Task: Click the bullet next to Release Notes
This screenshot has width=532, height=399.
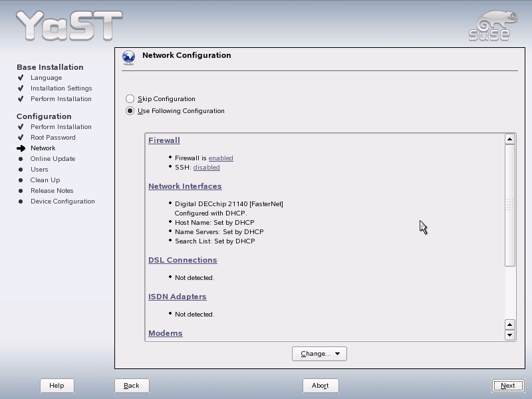Action: (x=21, y=191)
